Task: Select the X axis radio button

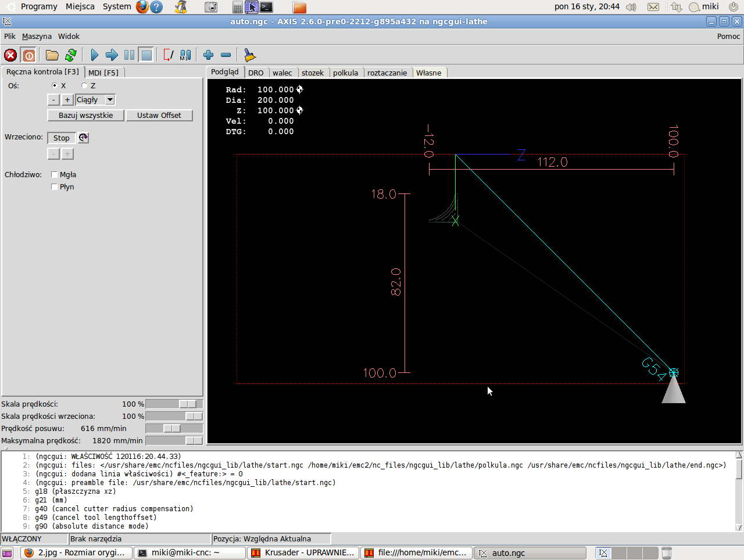Action: click(x=55, y=85)
